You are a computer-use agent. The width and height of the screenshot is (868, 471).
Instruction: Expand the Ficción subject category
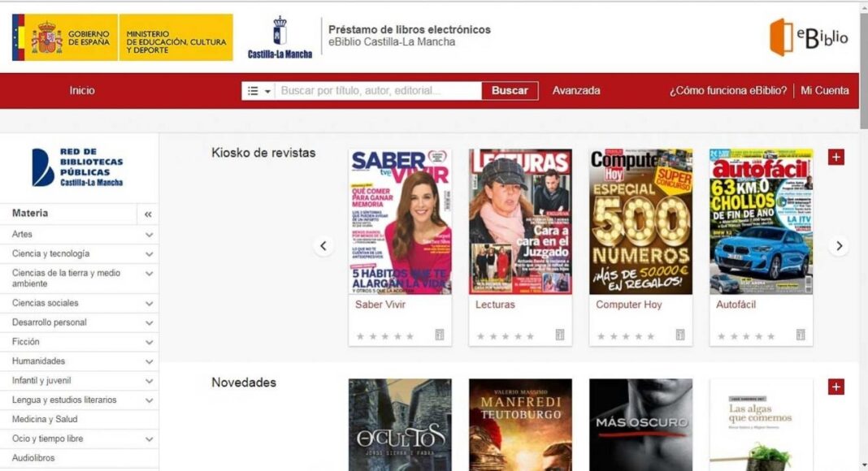click(x=149, y=343)
